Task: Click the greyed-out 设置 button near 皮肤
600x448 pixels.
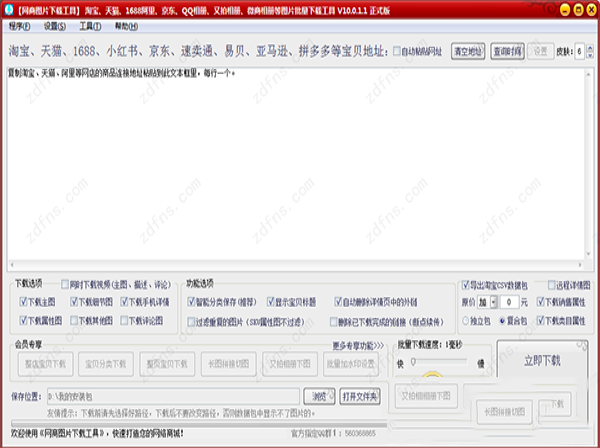Action: [x=540, y=51]
